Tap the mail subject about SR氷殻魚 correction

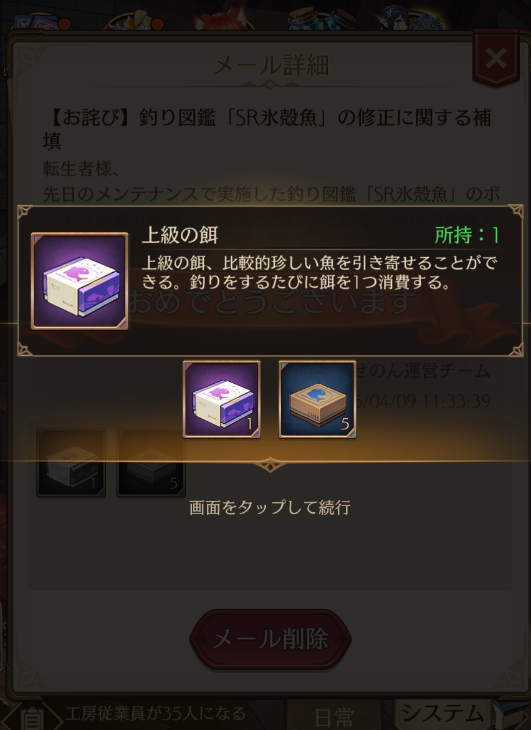pos(268,128)
